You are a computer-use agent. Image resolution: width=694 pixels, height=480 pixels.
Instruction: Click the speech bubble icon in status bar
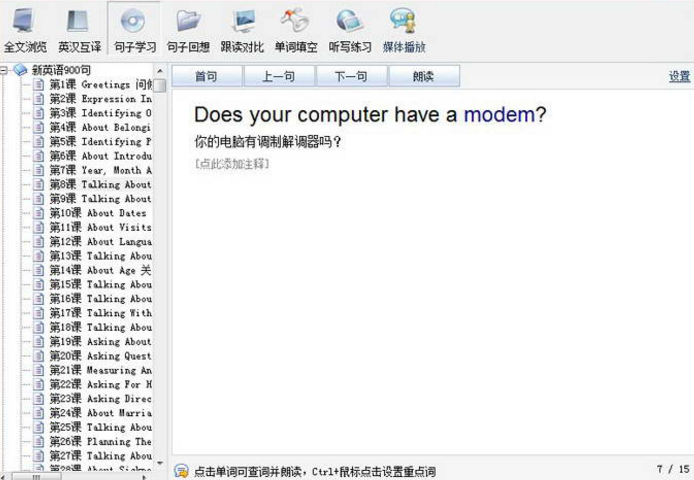tap(181, 471)
